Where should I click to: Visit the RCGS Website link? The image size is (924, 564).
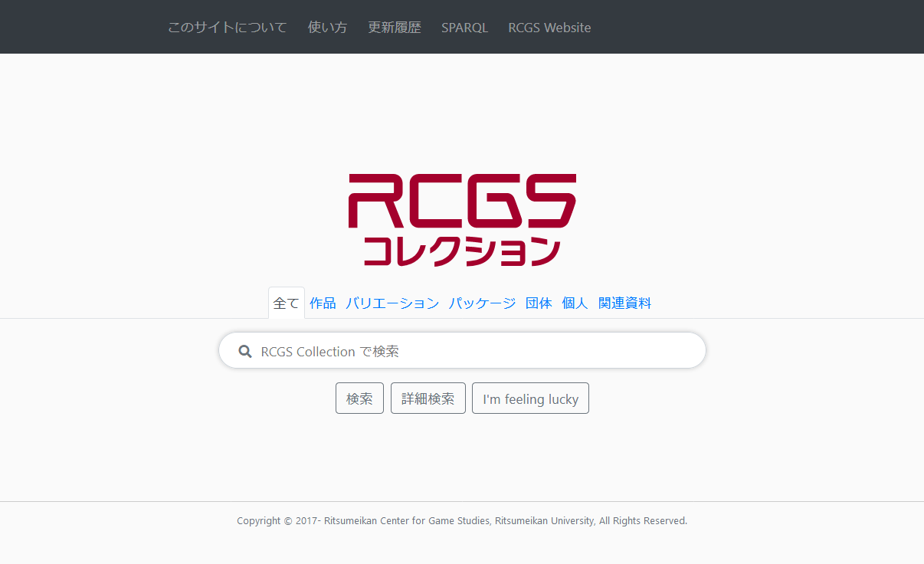[x=549, y=28]
